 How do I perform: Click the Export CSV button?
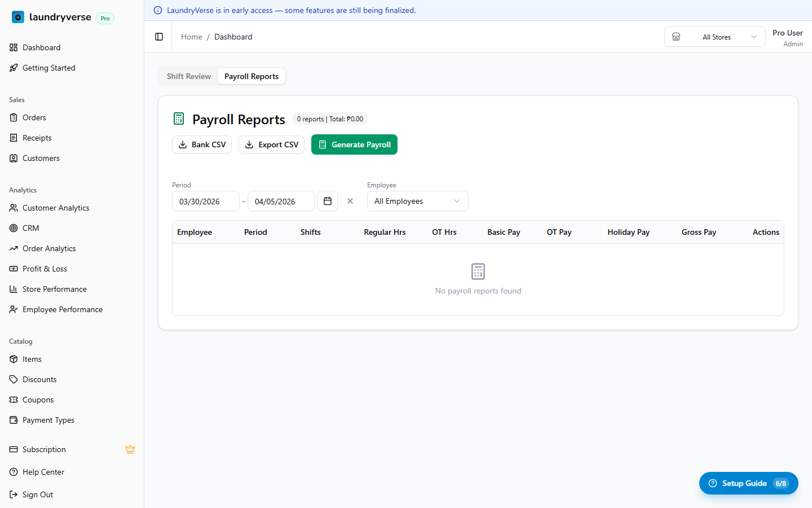click(x=271, y=144)
